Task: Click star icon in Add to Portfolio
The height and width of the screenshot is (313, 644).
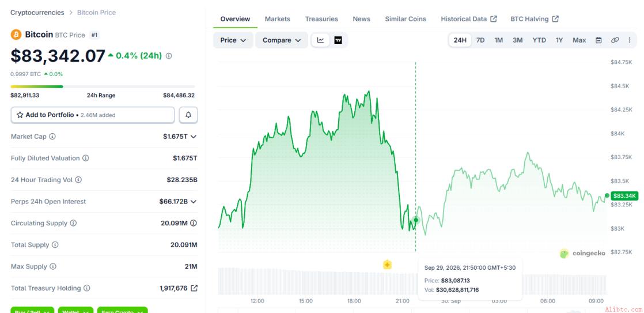Action: point(20,115)
